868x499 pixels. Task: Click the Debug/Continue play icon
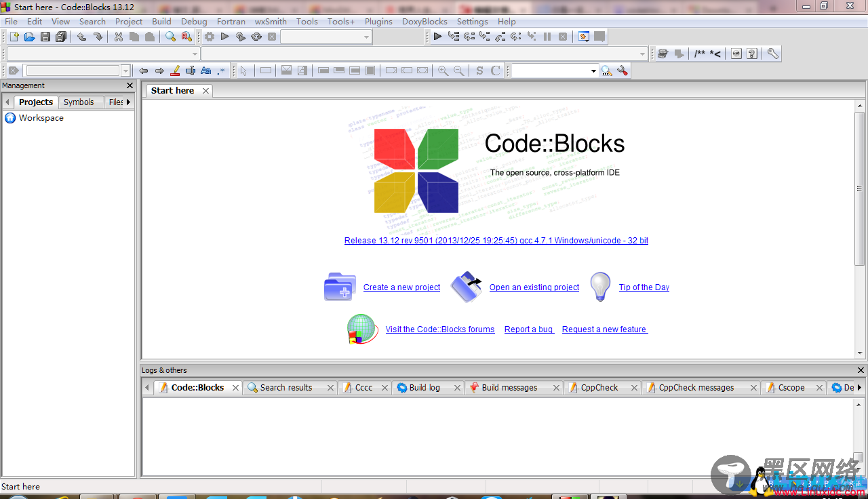[437, 37]
